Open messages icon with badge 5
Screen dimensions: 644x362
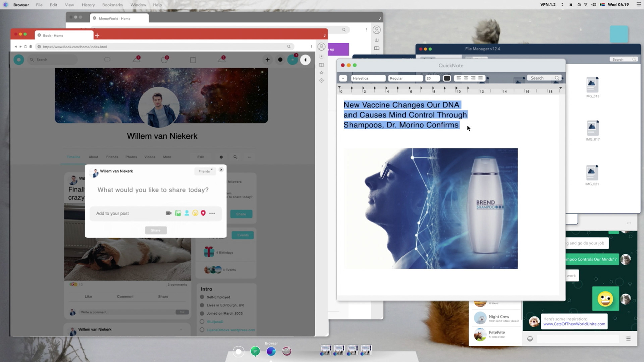click(x=165, y=59)
